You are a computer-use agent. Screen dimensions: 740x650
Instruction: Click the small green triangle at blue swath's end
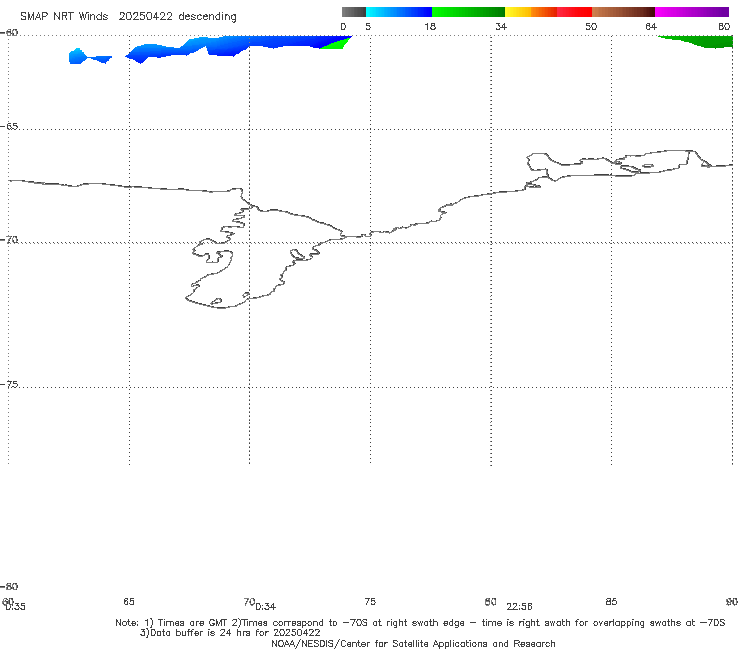click(x=337, y=43)
